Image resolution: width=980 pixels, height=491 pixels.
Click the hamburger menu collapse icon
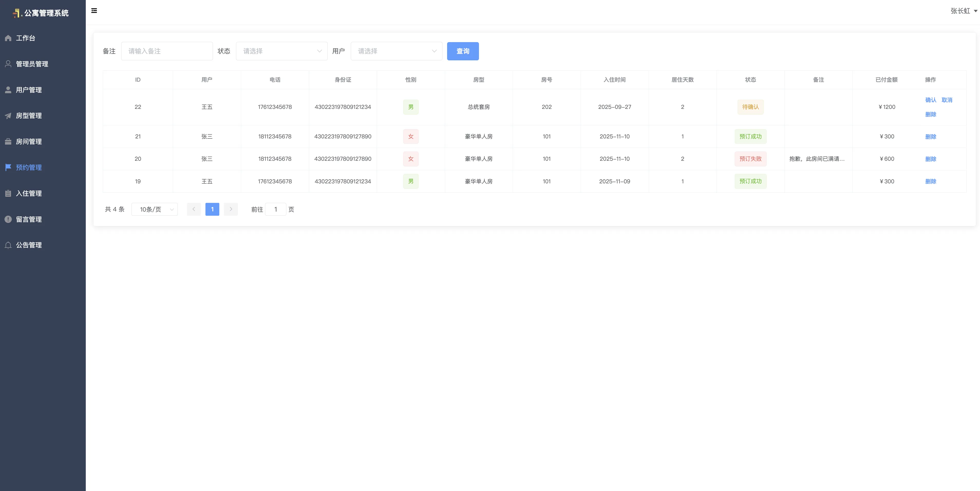(x=94, y=11)
